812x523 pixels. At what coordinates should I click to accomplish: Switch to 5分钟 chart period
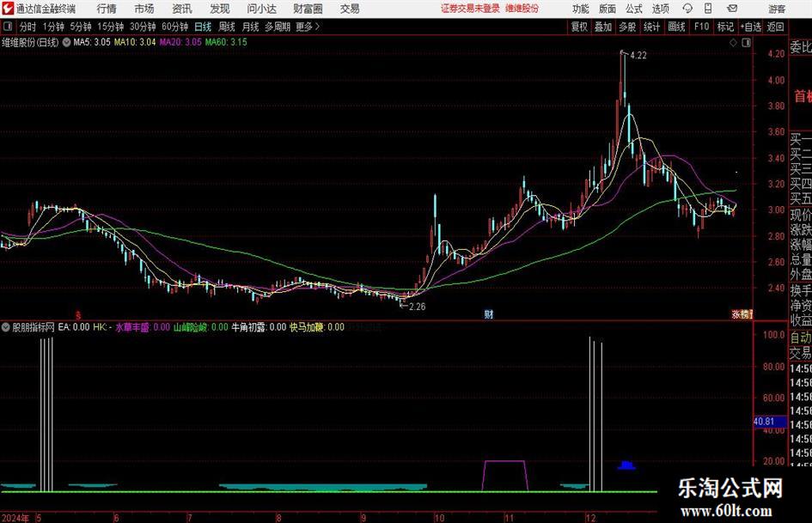point(81,27)
